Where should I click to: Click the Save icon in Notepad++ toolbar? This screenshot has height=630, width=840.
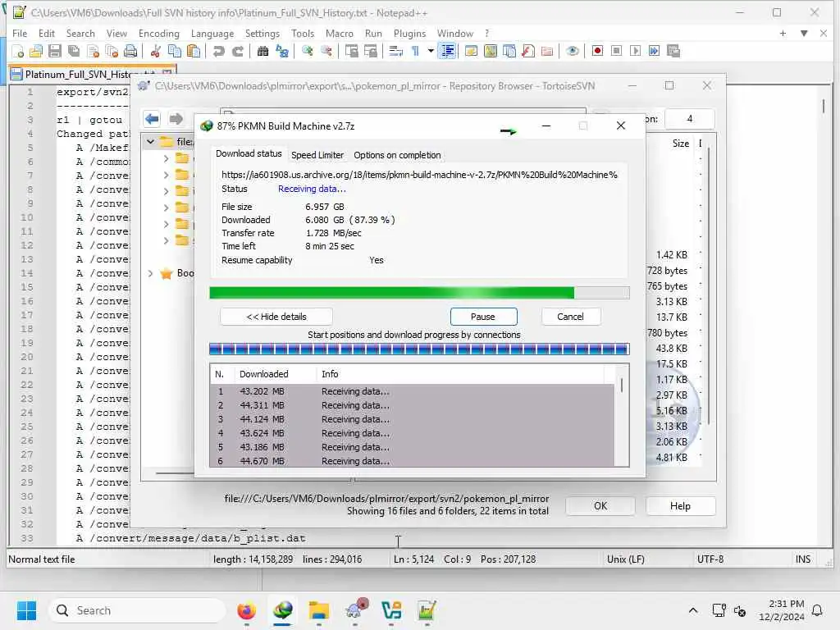click(55, 52)
